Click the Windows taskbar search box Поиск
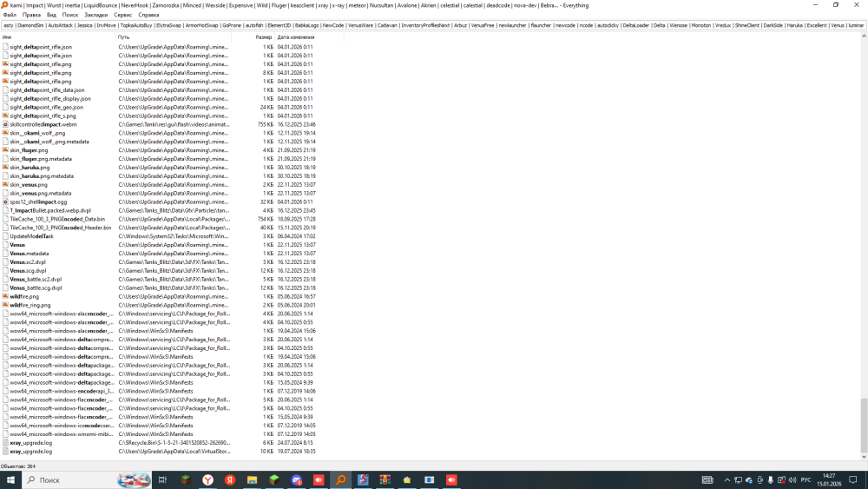868x489 pixels. 86,479
